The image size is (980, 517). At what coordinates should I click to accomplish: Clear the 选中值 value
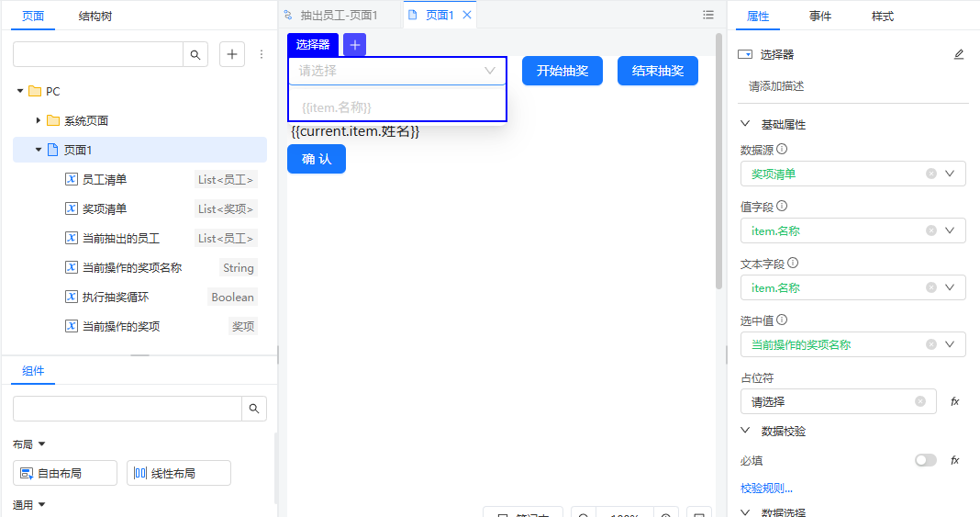click(x=931, y=344)
